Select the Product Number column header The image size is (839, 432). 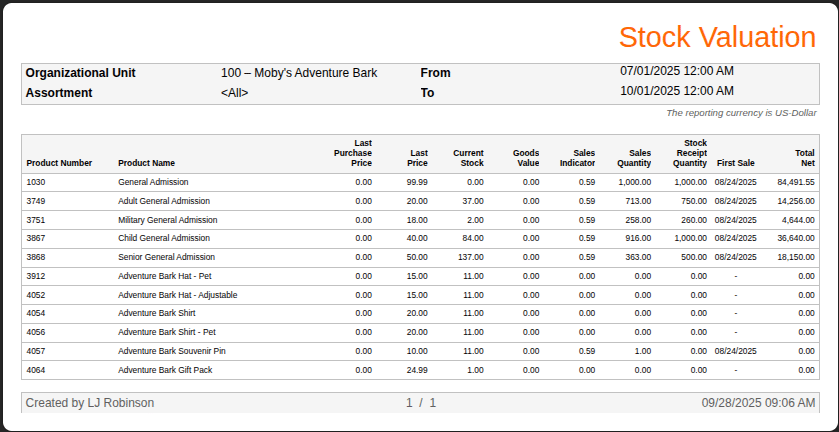tap(59, 163)
